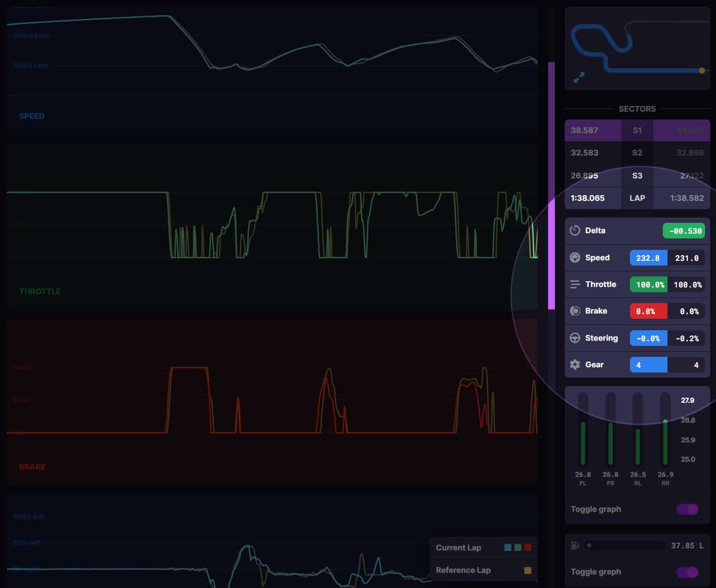Click the Reference Lap legend label
Viewport: 716px width, 588px height.
463,570
